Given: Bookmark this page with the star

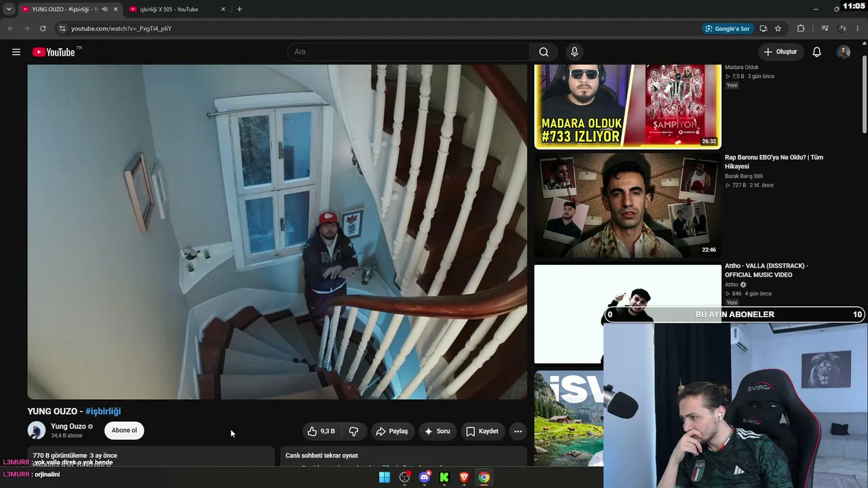Looking at the screenshot, I should [778, 28].
